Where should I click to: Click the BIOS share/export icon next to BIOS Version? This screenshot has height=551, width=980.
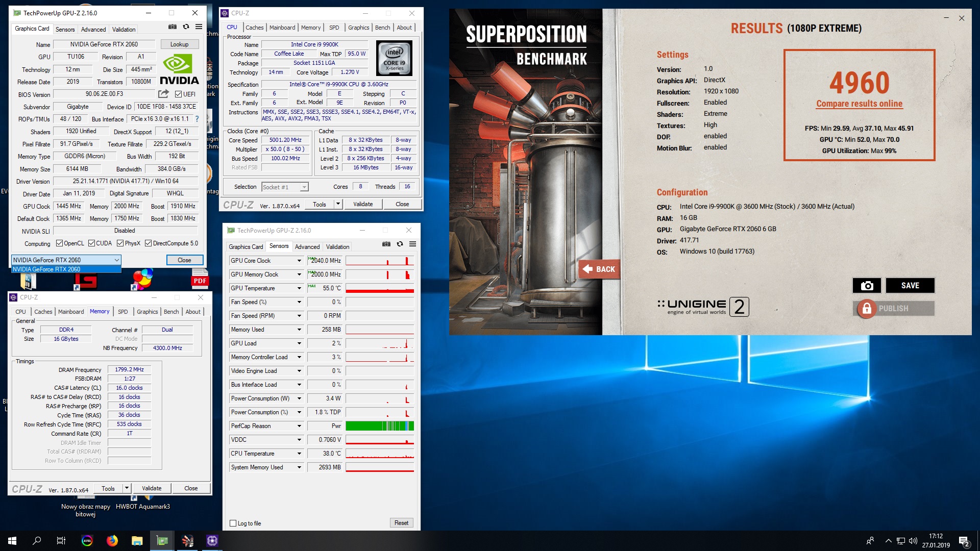click(163, 94)
